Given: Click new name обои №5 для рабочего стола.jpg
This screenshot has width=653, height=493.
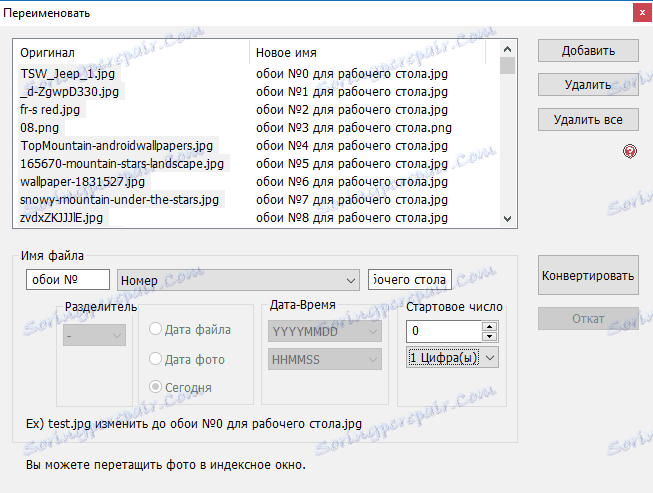Looking at the screenshot, I should coord(352,164).
